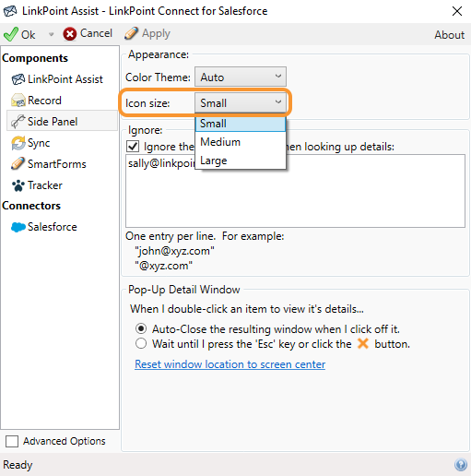Open the SmartForms component label

tap(57, 164)
